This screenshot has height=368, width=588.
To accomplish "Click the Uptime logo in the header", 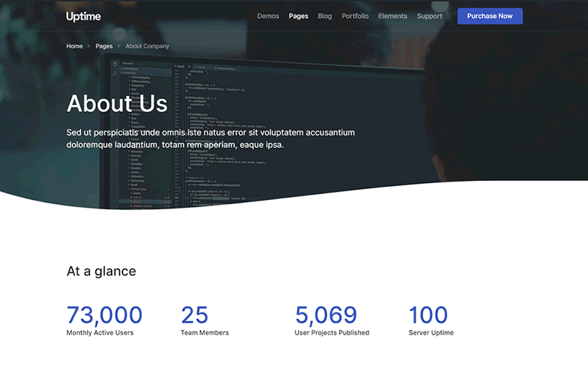I will pyautogui.click(x=84, y=16).
